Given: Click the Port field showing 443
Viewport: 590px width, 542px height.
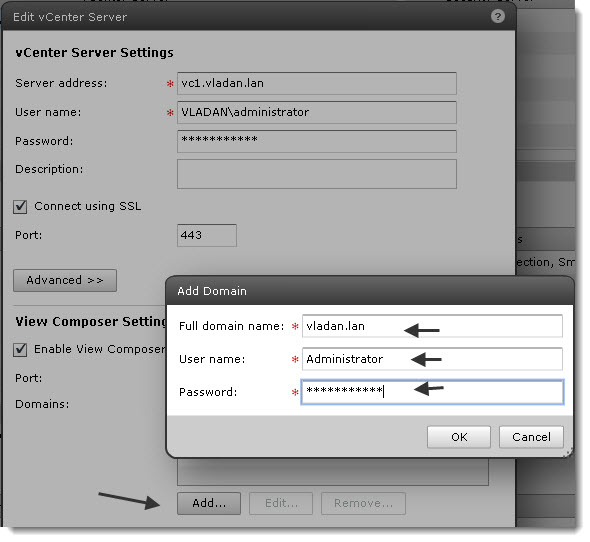Looking at the screenshot, I should pos(207,235).
